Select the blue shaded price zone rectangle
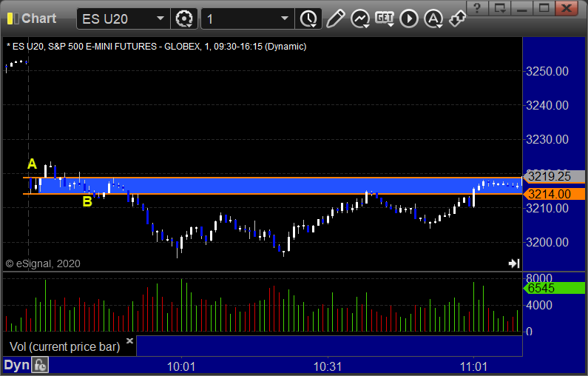The height and width of the screenshot is (376, 588). pos(281,186)
